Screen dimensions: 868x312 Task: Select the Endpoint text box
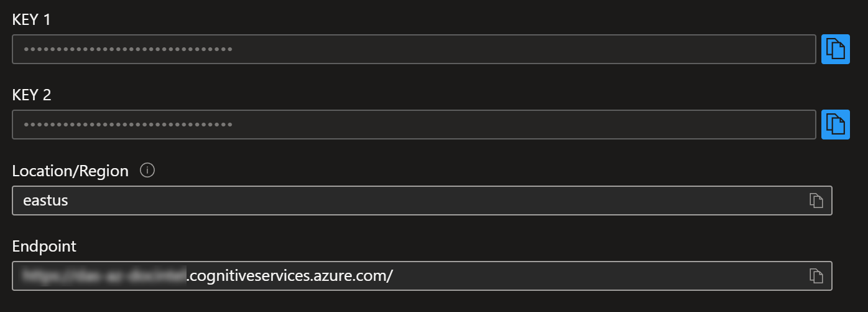422,275
